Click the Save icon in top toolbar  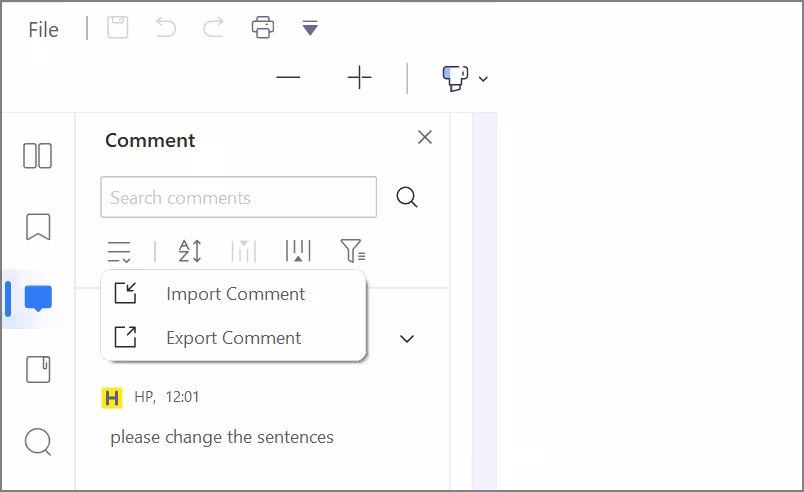(x=118, y=28)
